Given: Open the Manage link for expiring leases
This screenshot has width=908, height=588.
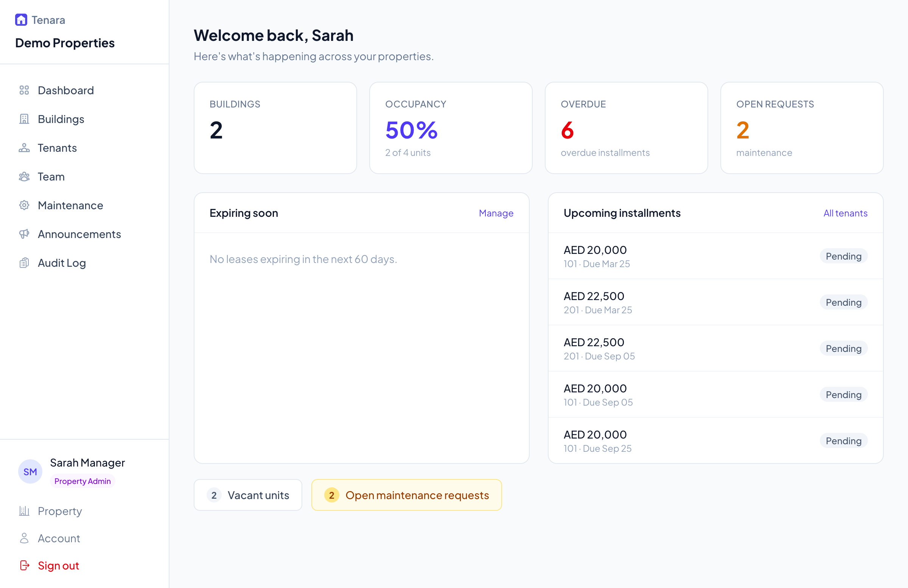Looking at the screenshot, I should (496, 213).
